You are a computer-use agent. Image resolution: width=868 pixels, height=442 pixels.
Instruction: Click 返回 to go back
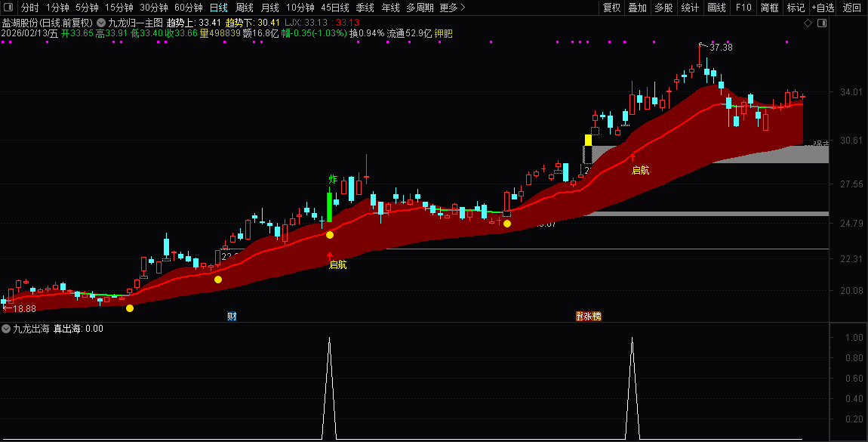click(x=851, y=8)
